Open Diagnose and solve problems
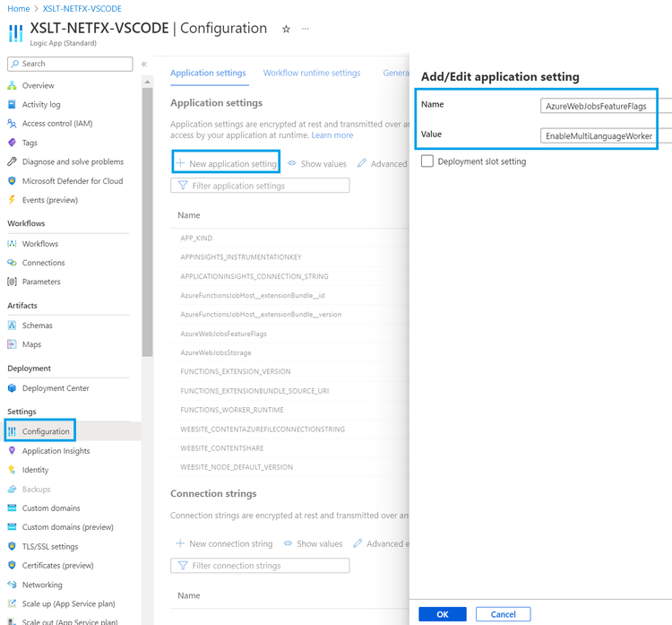The height and width of the screenshot is (625, 672). tap(73, 161)
